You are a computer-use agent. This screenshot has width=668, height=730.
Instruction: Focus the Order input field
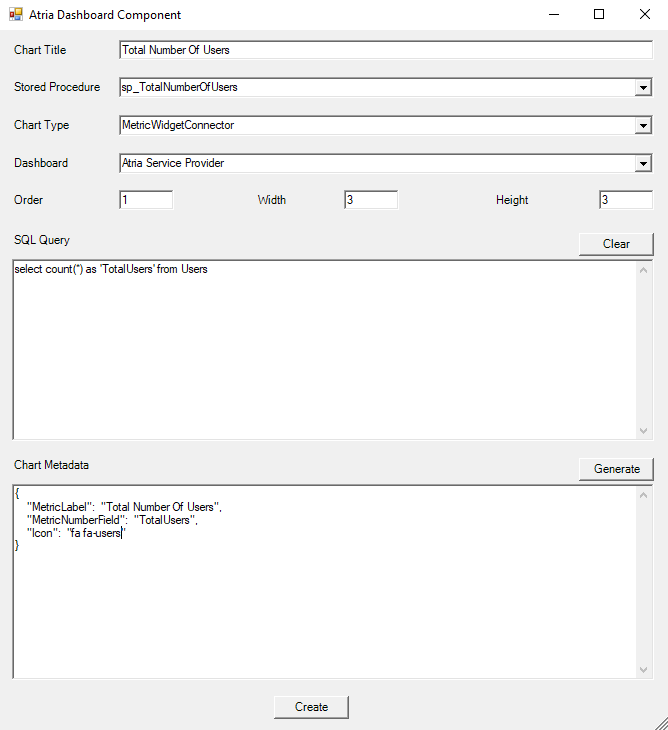tap(146, 200)
